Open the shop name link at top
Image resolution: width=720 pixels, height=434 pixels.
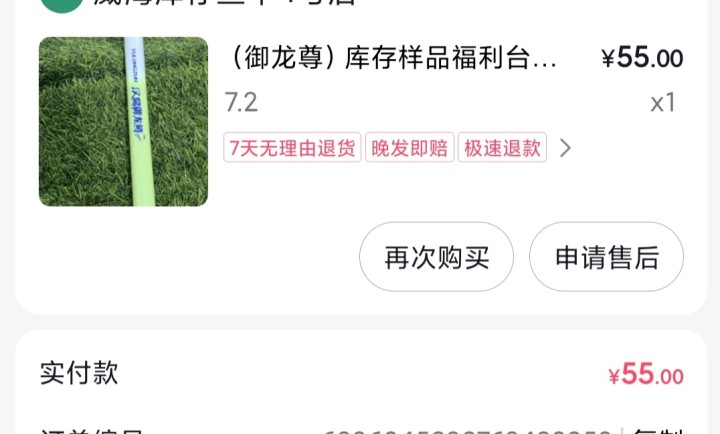click(225, 4)
